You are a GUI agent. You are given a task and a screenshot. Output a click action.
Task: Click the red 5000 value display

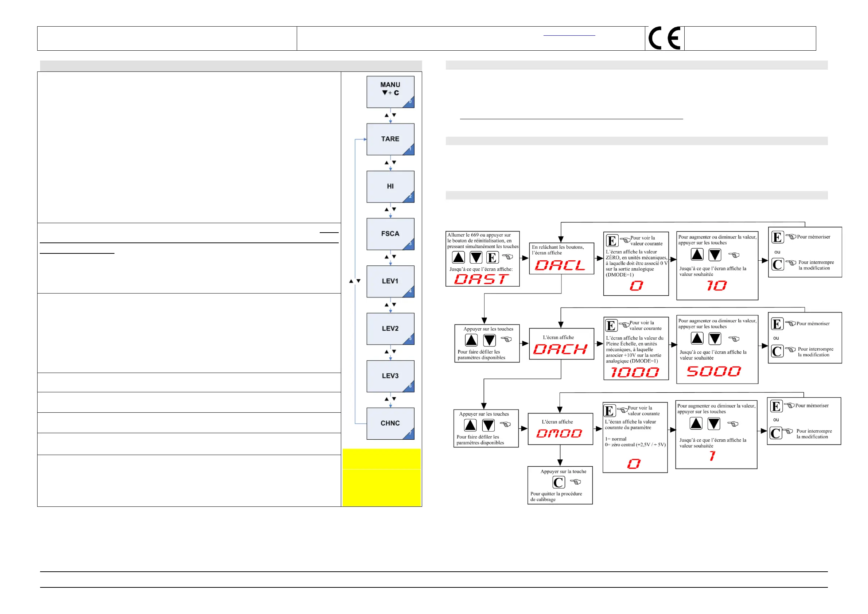[x=714, y=371]
